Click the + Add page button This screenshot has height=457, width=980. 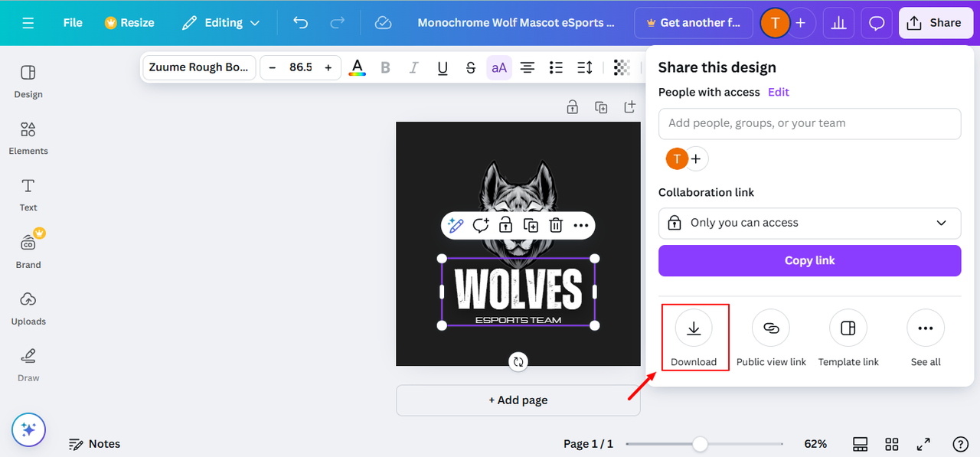pyautogui.click(x=518, y=400)
